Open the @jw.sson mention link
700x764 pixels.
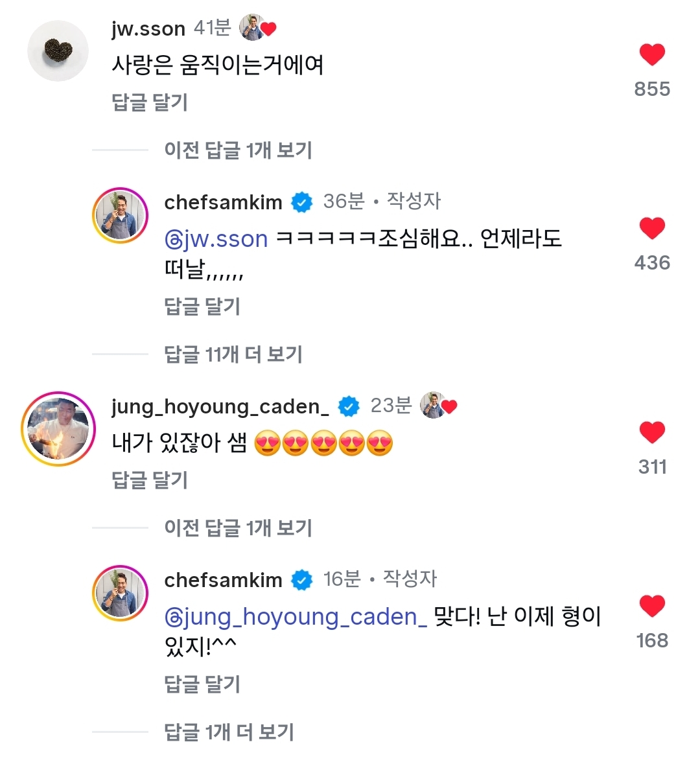[216, 240]
